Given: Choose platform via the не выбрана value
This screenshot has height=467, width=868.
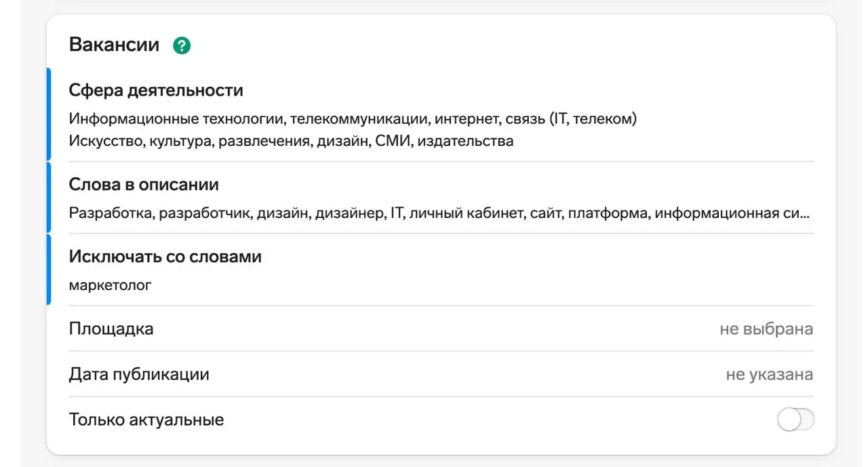Looking at the screenshot, I should 766,329.
